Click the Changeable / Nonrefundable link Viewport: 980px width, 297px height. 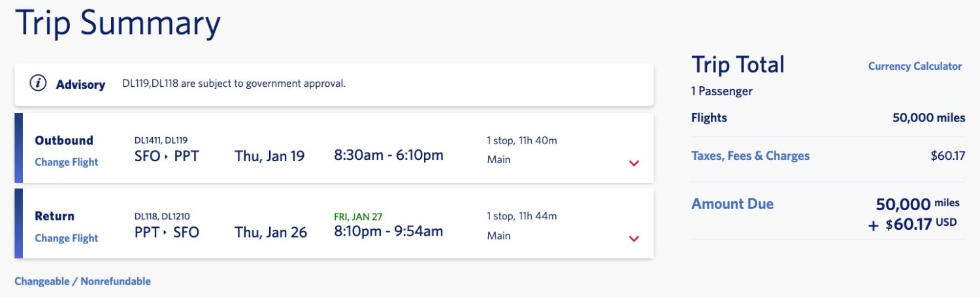tap(82, 281)
